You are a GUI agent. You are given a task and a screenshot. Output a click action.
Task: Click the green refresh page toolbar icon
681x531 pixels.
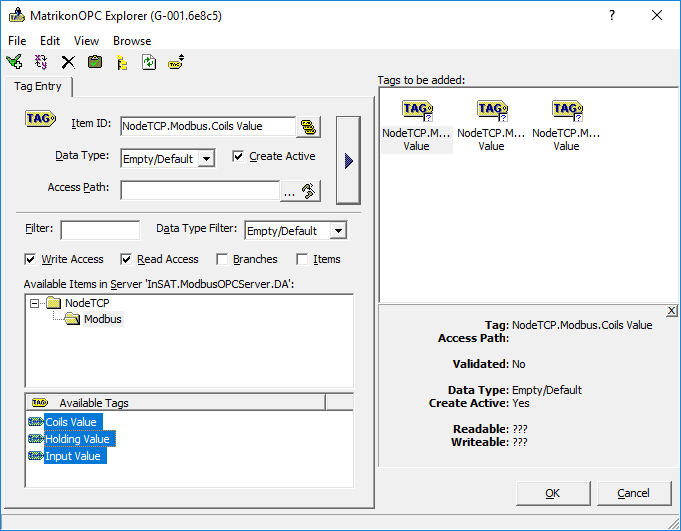149,62
